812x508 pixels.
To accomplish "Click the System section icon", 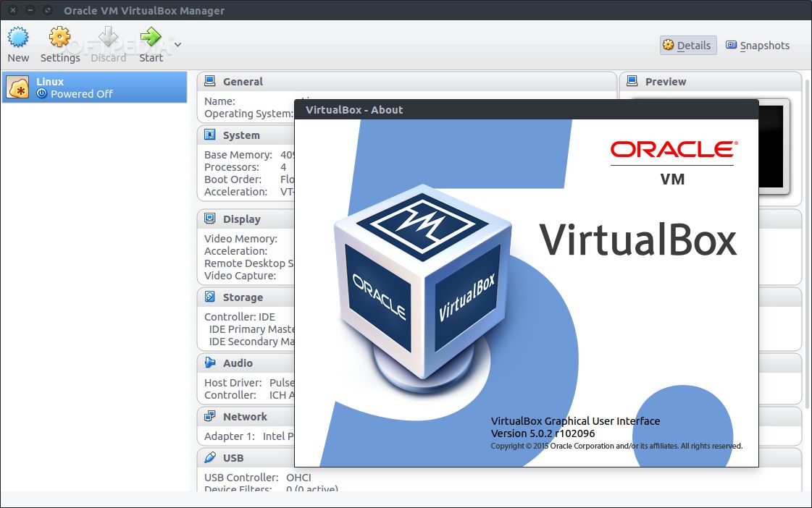I will coord(209,135).
